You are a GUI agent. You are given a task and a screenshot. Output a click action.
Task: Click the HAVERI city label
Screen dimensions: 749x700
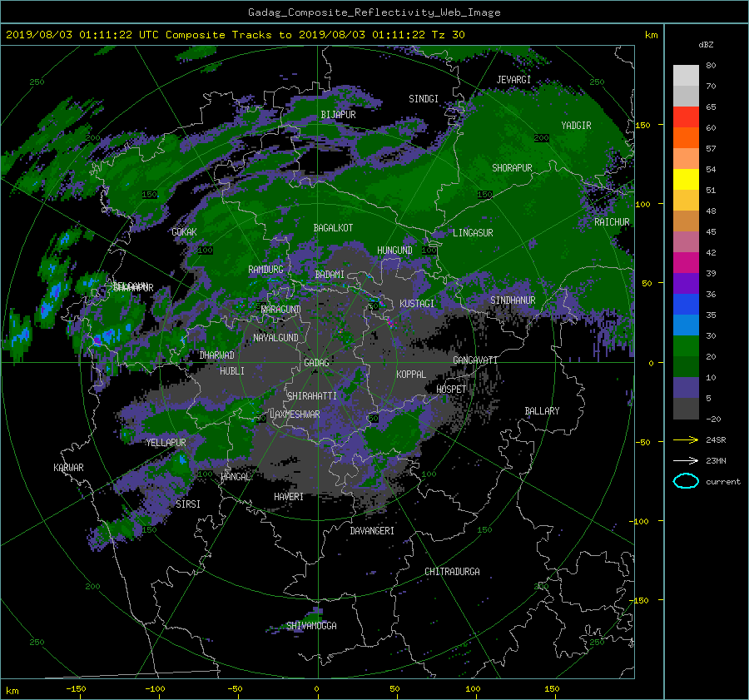(289, 497)
